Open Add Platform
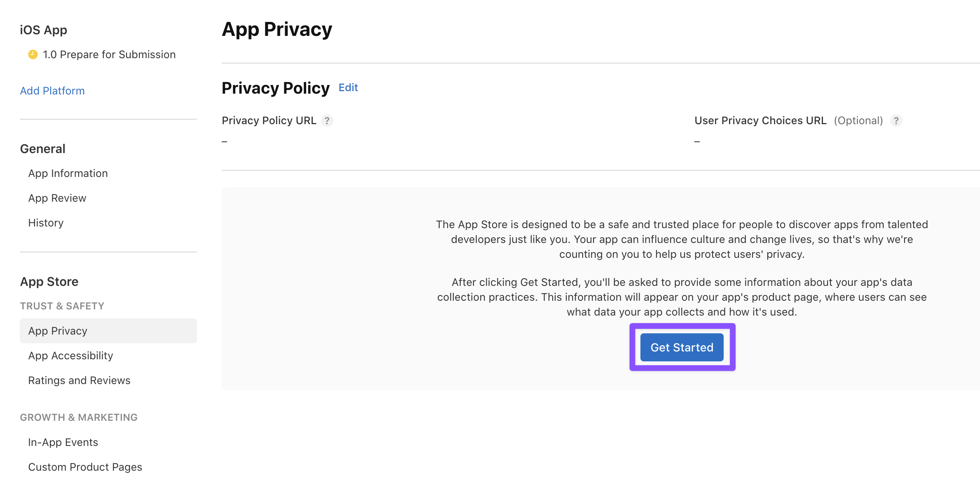980x481 pixels. tap(52, 90)
